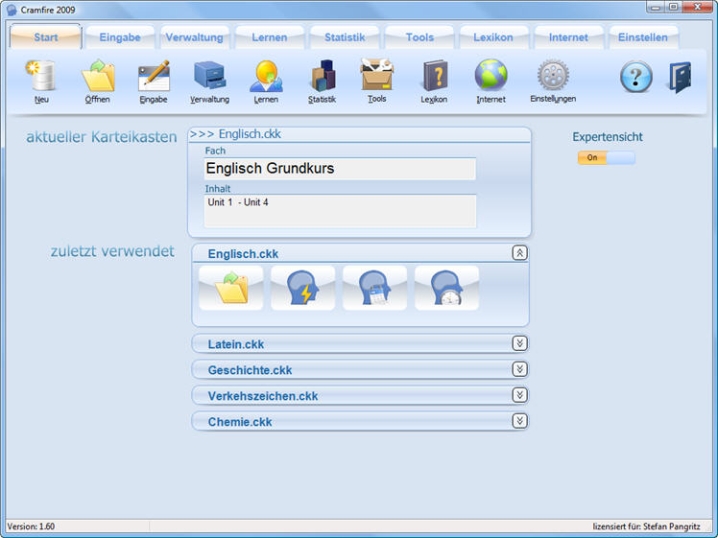This screenshot has height=538, width=718.
Task: Open Statistik via the toolbar icon
Action: click(x=322, y=77)
